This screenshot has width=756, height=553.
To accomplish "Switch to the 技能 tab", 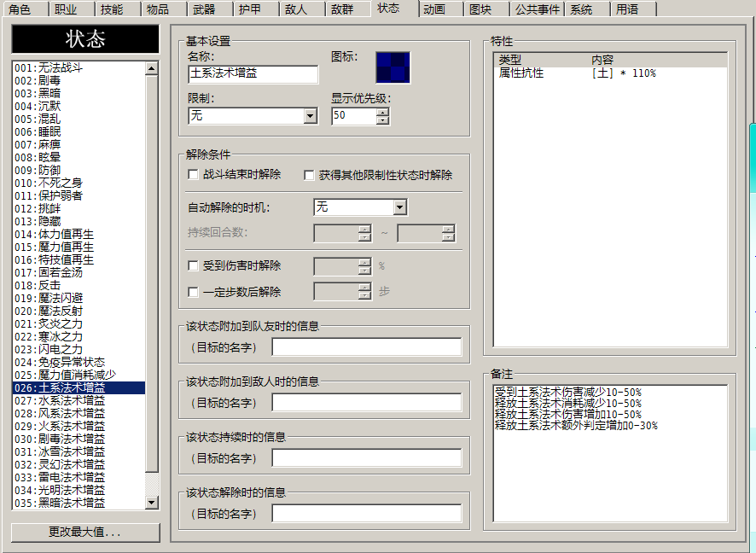I will [x=117, y=9].
